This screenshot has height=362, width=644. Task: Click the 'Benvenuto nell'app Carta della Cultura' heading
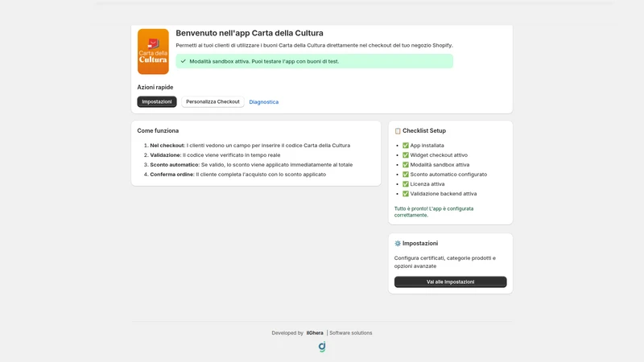[250, 33]
